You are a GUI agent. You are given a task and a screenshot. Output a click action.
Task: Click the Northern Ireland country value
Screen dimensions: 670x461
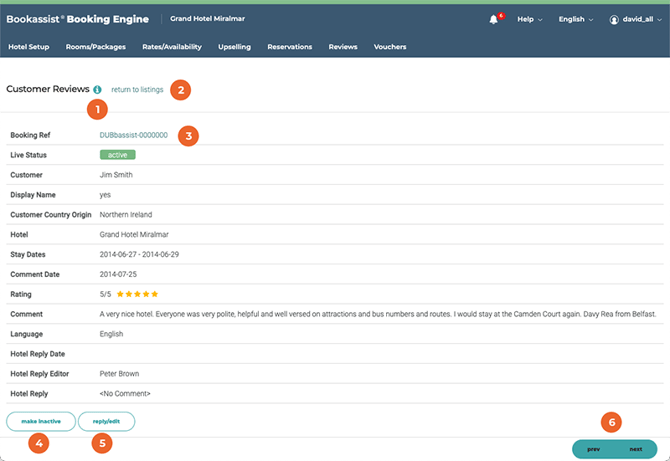pyautogui.click(x=126, y=214)
